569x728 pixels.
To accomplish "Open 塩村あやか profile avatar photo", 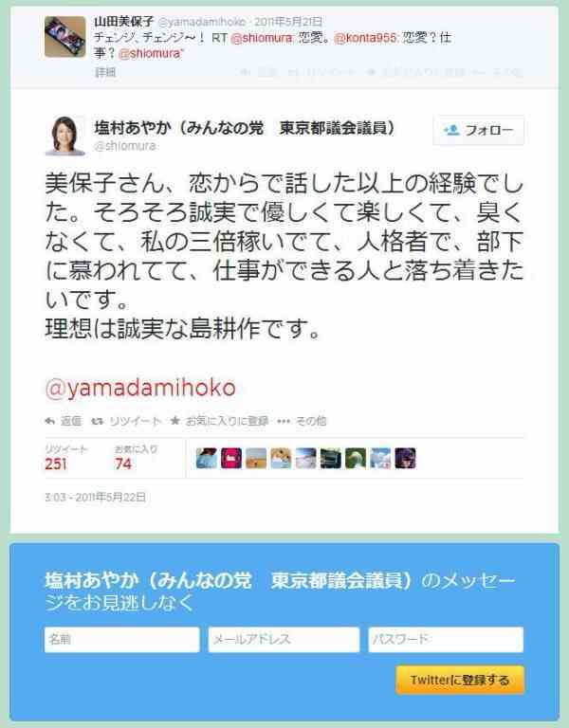I will [x=65, y=136].
